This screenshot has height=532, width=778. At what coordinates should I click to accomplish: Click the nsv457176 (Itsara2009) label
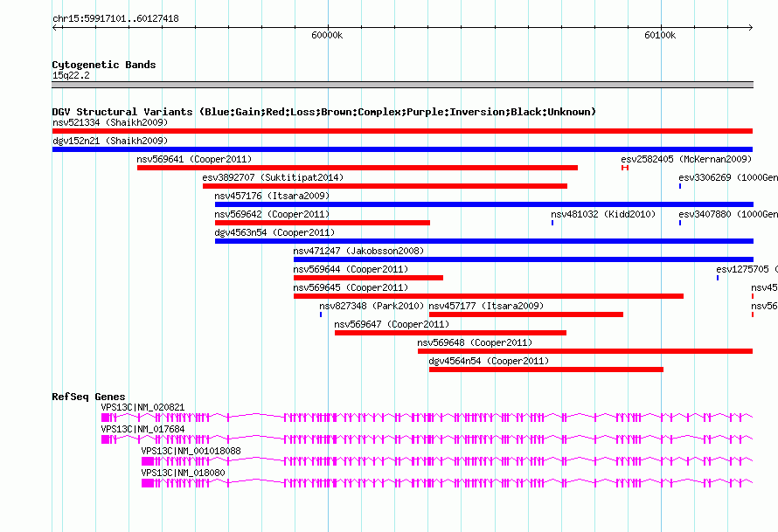(272, 196)
